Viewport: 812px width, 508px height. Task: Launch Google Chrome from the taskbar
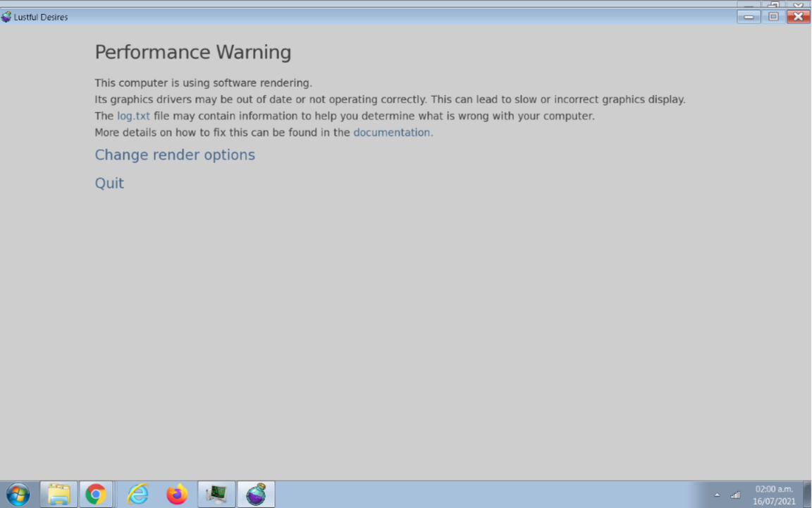pos(96,495)
